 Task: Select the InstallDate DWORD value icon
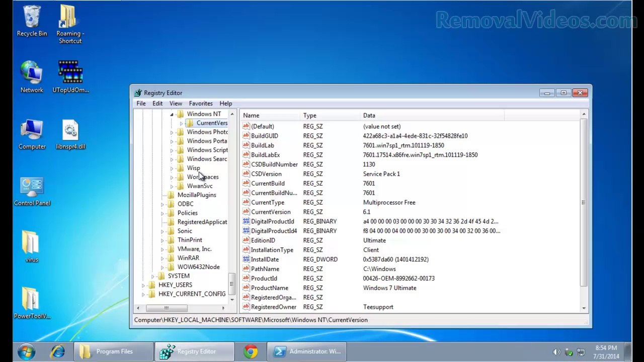click(x=246, y=259)
